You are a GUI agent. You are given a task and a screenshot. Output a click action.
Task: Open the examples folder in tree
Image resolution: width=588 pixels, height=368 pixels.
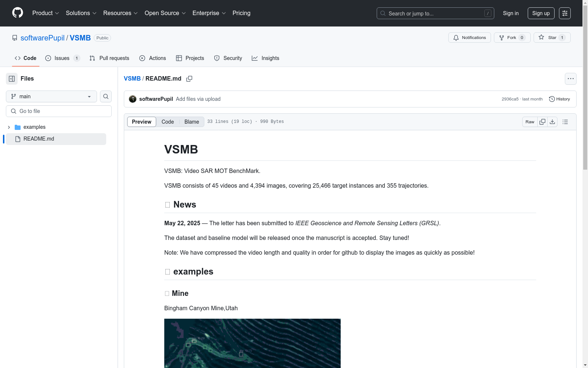pyautogui.click(x=35, y=127)
